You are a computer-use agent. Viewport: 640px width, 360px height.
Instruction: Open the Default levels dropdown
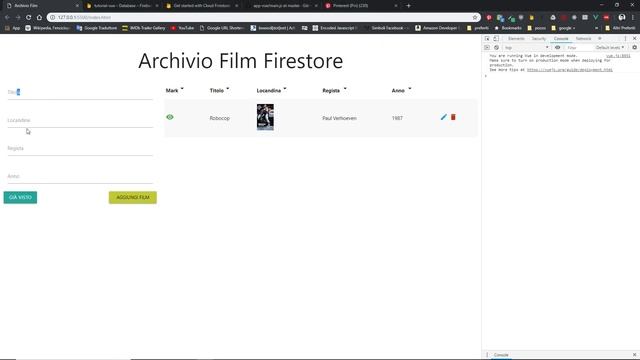[x=610, y=48]
